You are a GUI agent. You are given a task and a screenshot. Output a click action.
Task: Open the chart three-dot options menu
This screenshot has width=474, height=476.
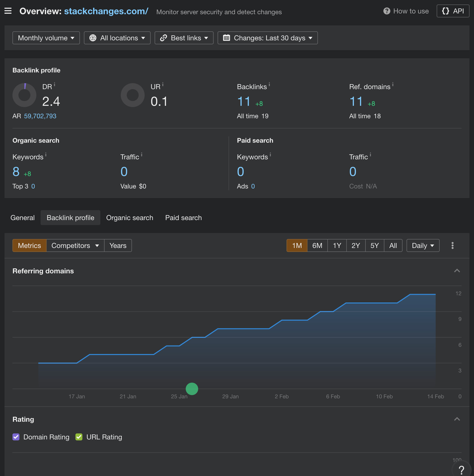453,245
